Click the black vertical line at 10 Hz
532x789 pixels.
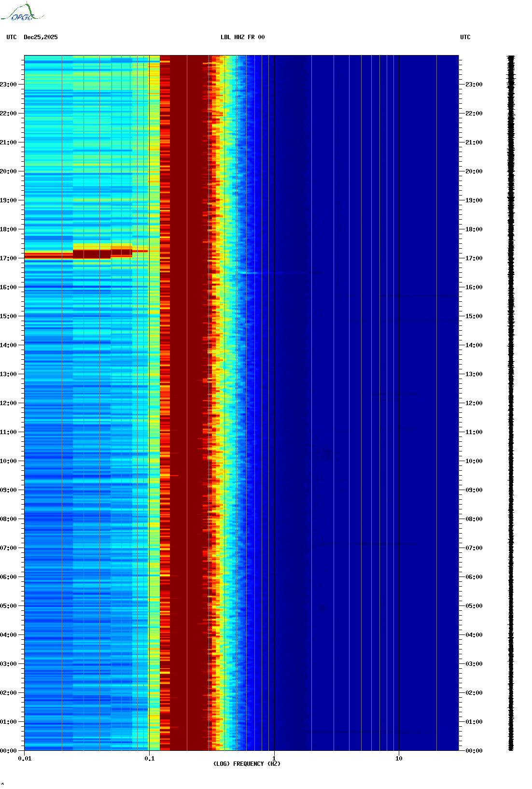(x=399, y=403)
